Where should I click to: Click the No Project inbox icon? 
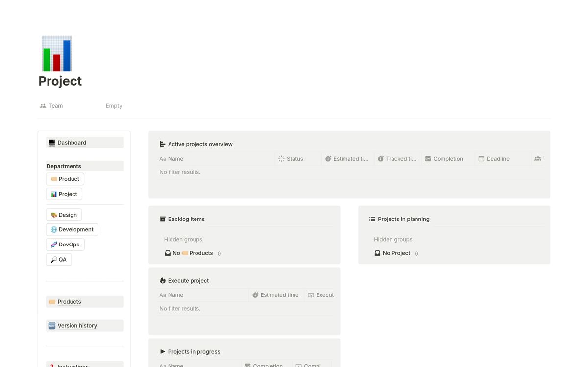click(377, 253)
